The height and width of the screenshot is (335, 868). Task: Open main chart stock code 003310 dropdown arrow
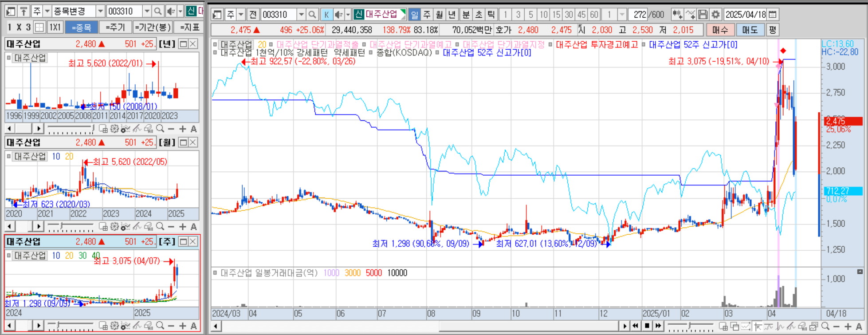(301, 15)
